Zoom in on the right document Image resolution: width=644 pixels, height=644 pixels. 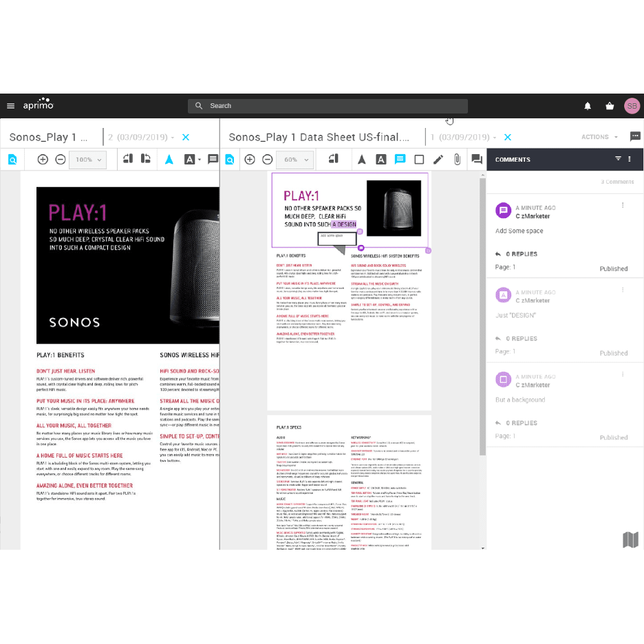pyautogui.click(x=250, y=160)
